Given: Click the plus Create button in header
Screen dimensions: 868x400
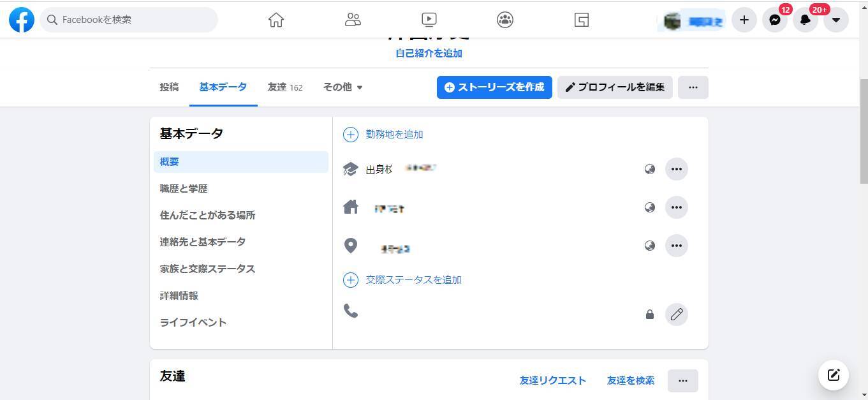Looking at the screenshot, I should click(x=744, y=20).
